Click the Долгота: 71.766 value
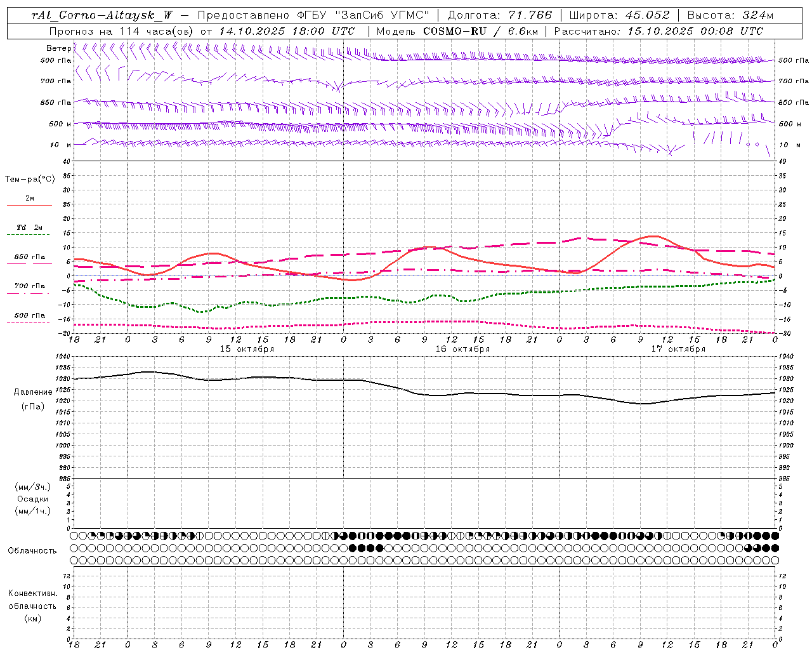This screenshot has height=650, width=812. pos(500,15)
